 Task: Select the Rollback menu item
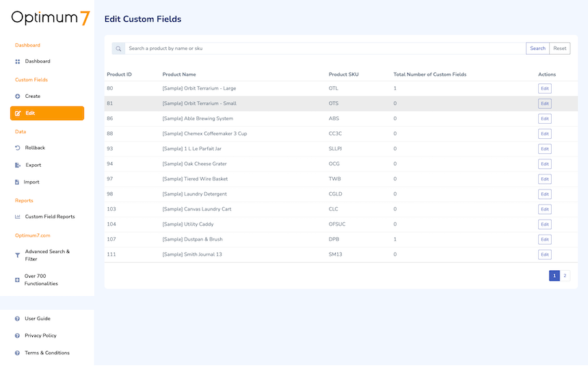[x=35, y=148]
